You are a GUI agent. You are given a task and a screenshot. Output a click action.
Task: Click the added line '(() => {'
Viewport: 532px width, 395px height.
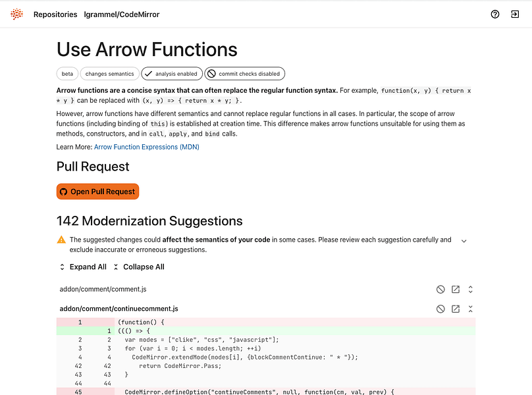click(x=266, y=331)
